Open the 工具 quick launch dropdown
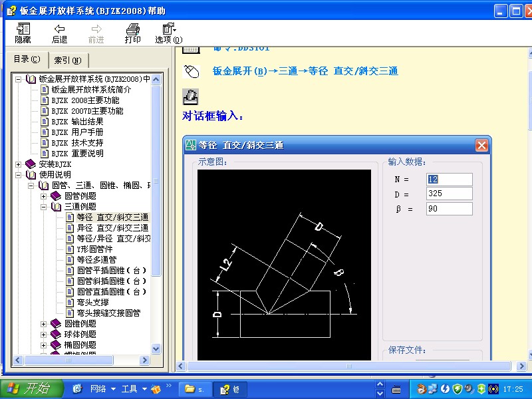This screenshot has height=399, width=532. click(134, 389)
